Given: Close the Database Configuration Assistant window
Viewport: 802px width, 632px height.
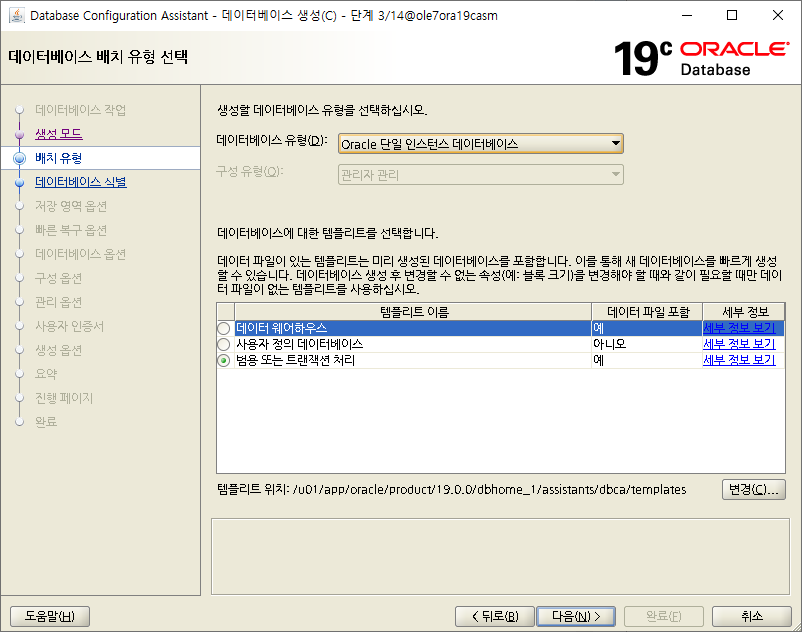Looking at the screenshot, I should coord(777,15).
